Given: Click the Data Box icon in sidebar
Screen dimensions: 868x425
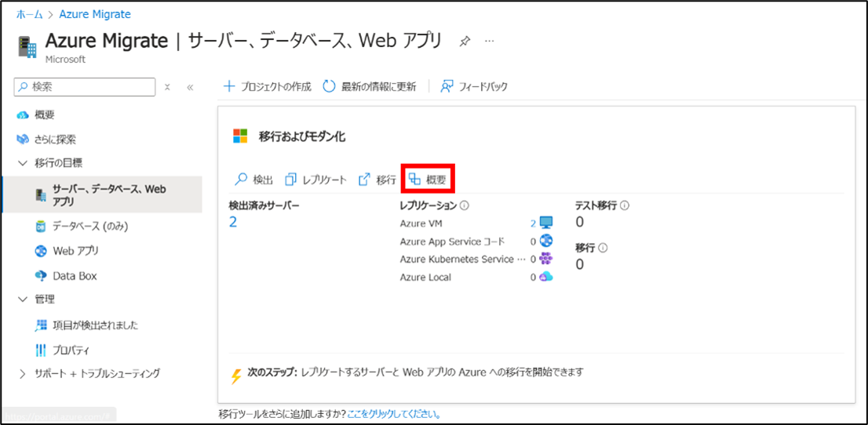Looking at the screenshot, I should click(40, 275).
